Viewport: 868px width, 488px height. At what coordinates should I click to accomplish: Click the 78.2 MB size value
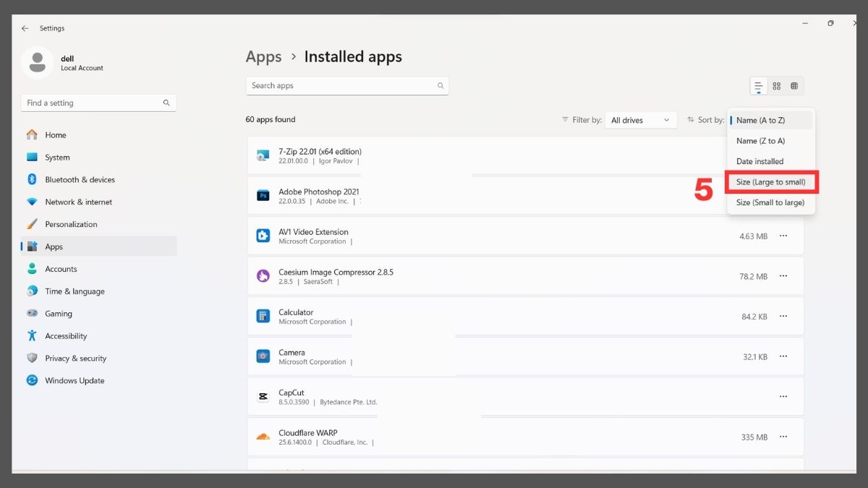pyautogui.click(x=753, y=276)
